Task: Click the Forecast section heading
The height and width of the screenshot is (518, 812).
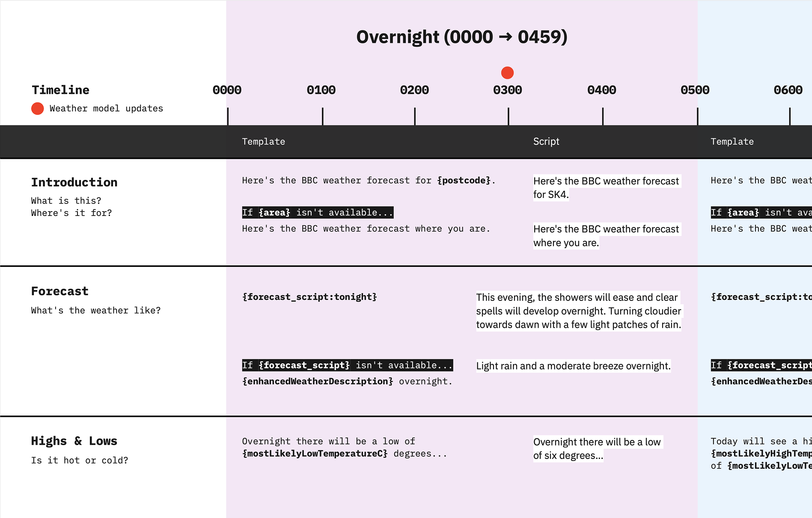Action: (x=60, y=291)
